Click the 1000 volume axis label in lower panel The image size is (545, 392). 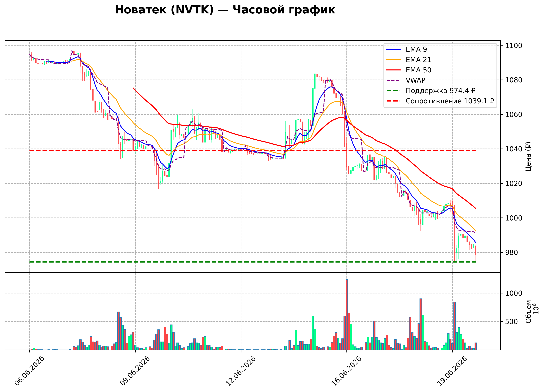coord(514,293)
